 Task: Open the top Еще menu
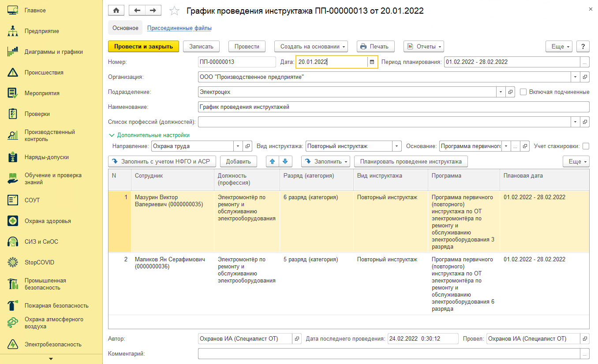click(559, 46)
